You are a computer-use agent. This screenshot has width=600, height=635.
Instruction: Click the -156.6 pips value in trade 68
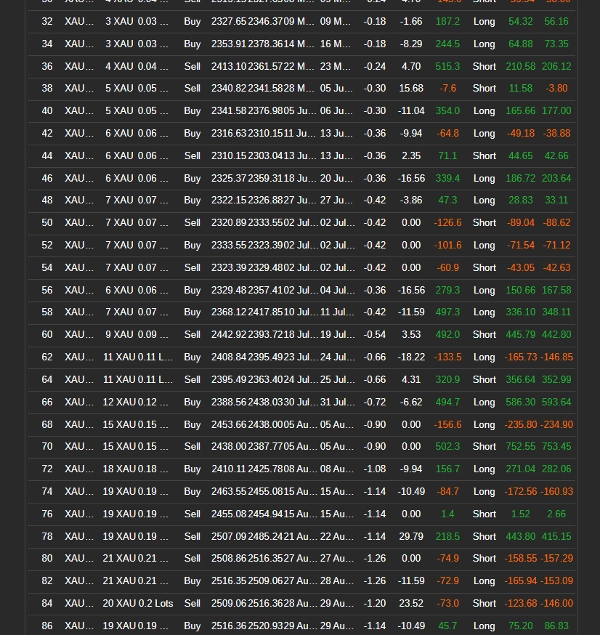pyautogui.click(x=447, y=424)
